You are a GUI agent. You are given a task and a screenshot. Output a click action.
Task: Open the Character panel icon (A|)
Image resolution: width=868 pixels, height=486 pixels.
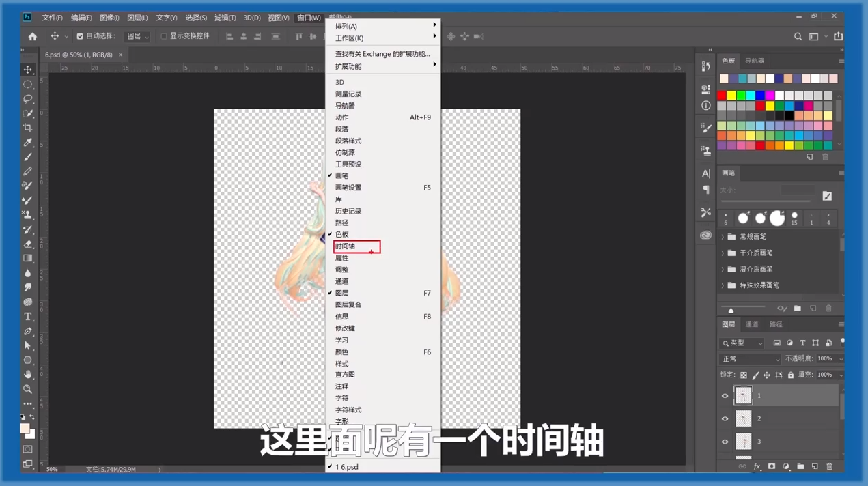tap(705, 173)
